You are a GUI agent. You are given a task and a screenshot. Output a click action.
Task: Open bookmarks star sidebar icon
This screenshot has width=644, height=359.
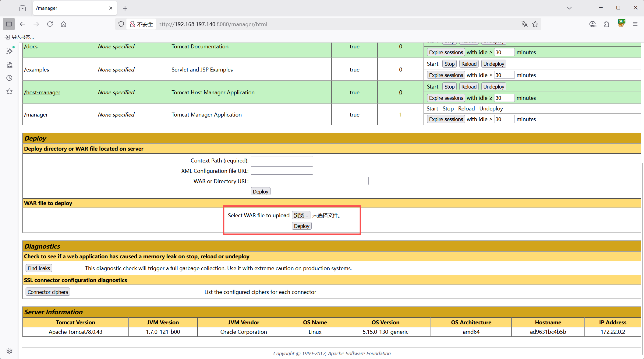pos(9,91)
